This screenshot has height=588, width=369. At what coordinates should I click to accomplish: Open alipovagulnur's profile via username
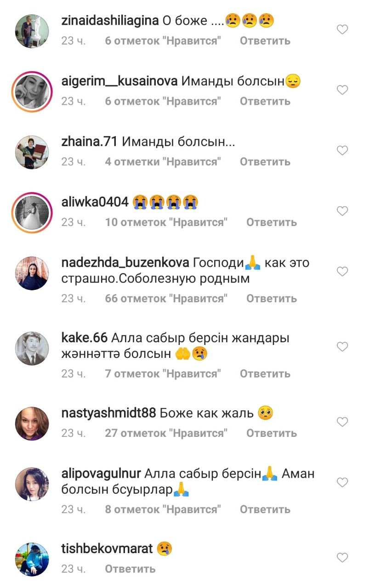103,474
